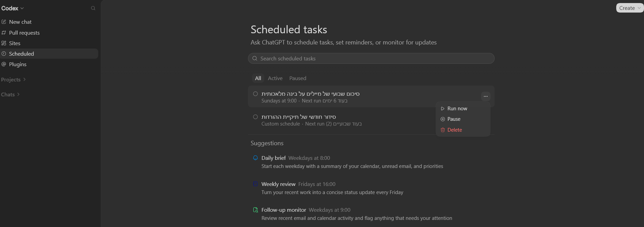
Task: Click the Plugins icon
Action: [4, 64]
